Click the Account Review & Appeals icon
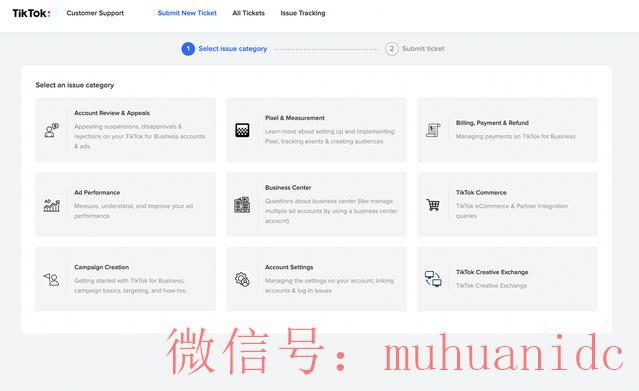Viewport: 639px width, 391px height. click(x=51, y=130)
